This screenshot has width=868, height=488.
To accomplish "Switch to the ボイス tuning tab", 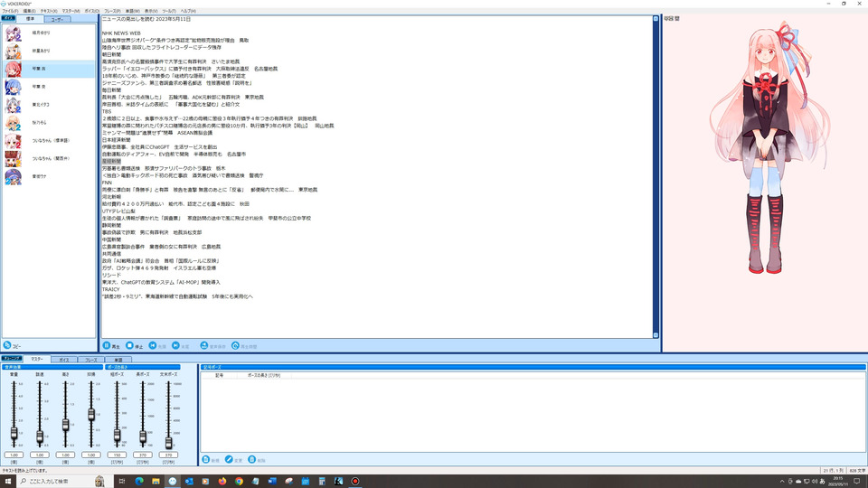I will 64,360.
